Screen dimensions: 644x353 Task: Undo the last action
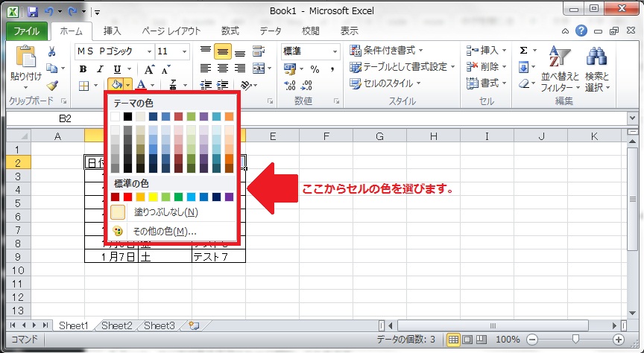point(50,11)
